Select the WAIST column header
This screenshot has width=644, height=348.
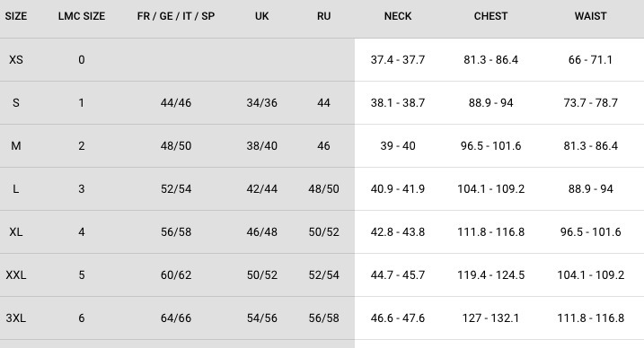pyautogui.click(x=591, y=16)
